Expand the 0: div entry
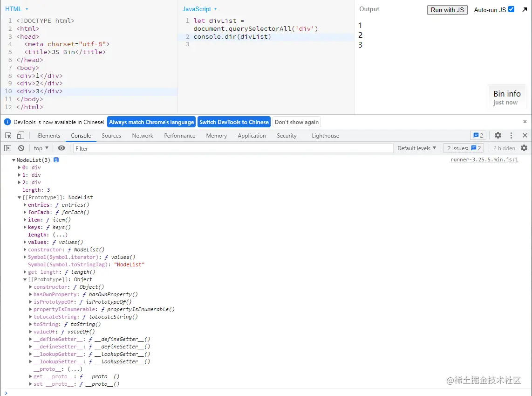Image resolution: width=532 pixels, height=396 pixels. (20, 167)
